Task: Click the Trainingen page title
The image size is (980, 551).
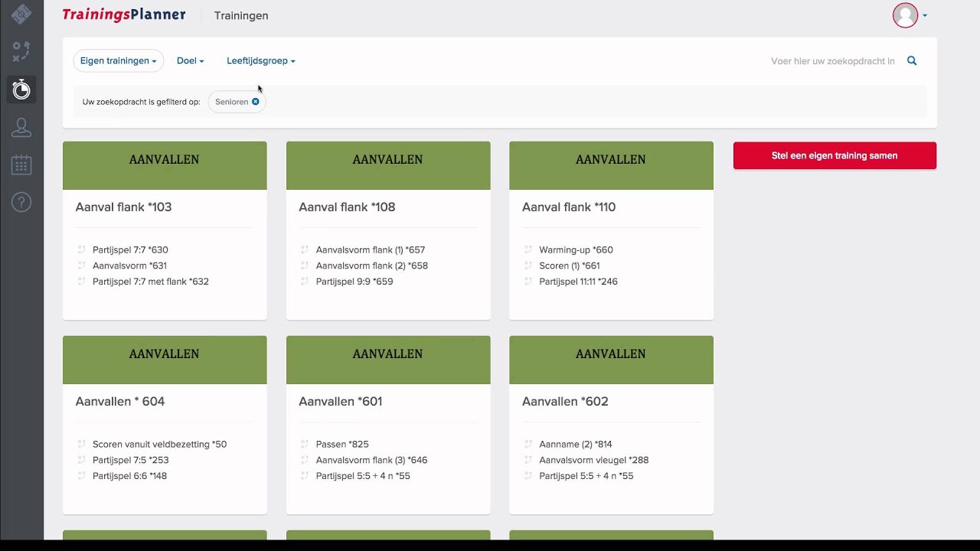Action: (x=241, y=16)
